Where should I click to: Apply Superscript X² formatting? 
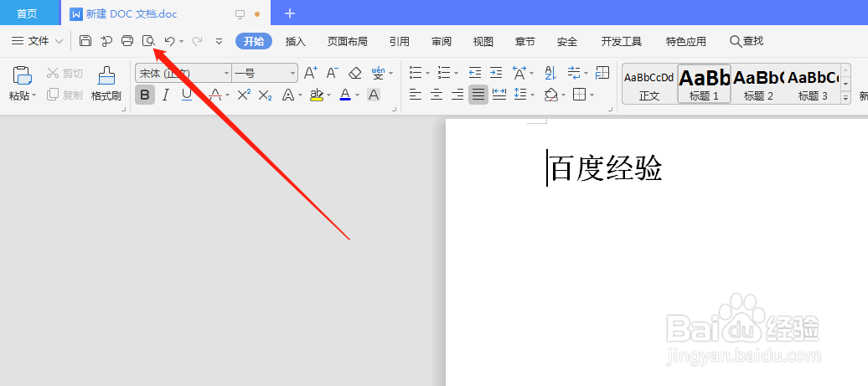(244, 95)
